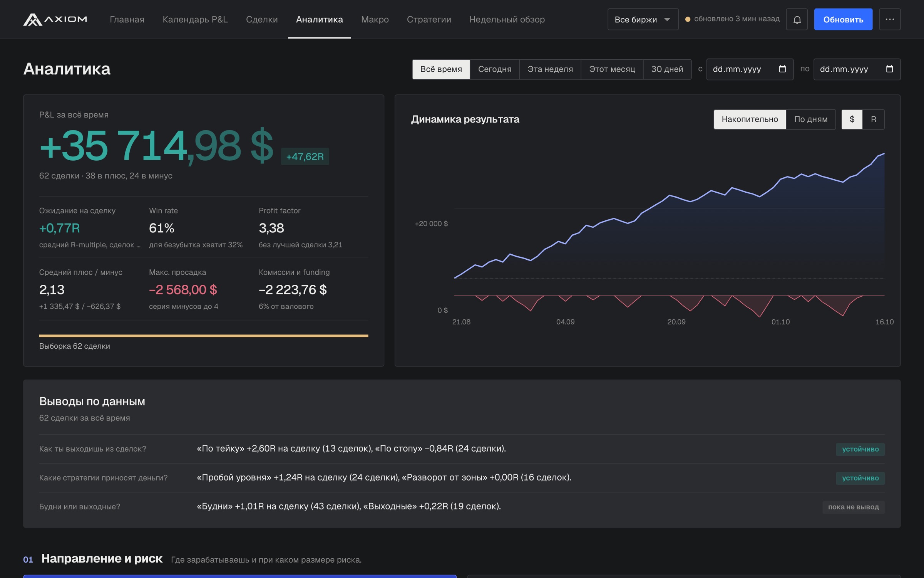Screen dimensions: 924x578
Task: Click the expectancy value +0,77R
Action: (60, 228)
